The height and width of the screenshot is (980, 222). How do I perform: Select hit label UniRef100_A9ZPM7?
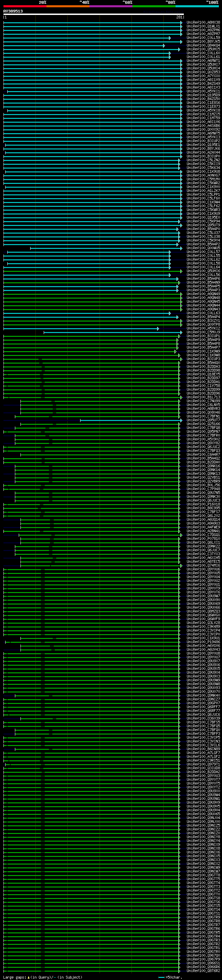(203, 34)
